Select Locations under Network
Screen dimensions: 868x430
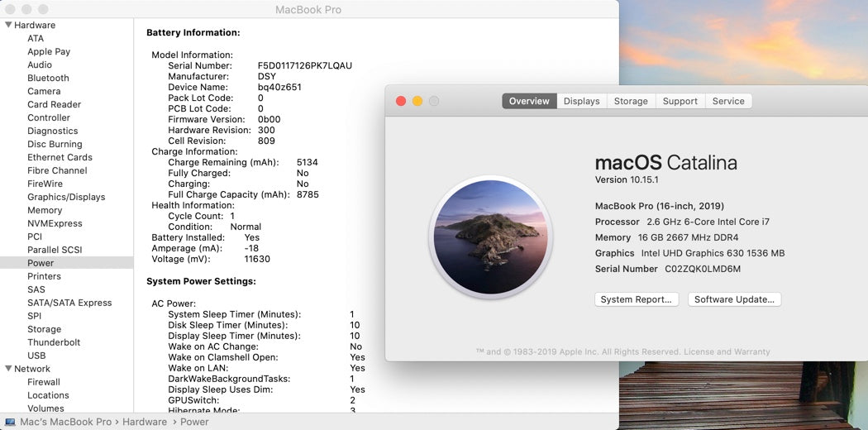[48, 395]
